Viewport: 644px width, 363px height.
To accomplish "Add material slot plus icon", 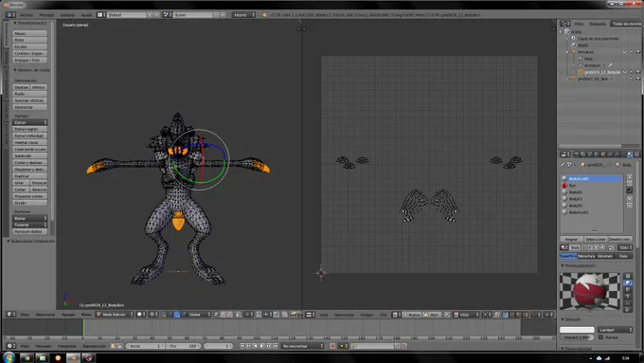I will (629, 177).
